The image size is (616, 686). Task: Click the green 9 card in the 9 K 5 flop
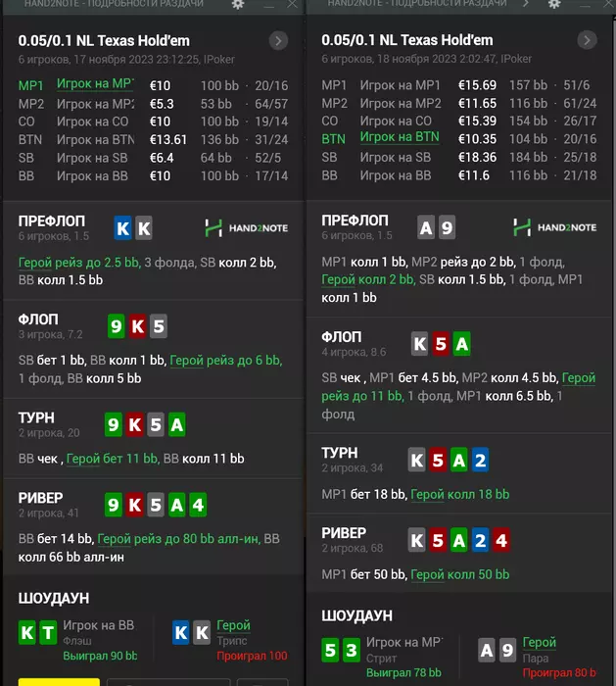[117, 324]
